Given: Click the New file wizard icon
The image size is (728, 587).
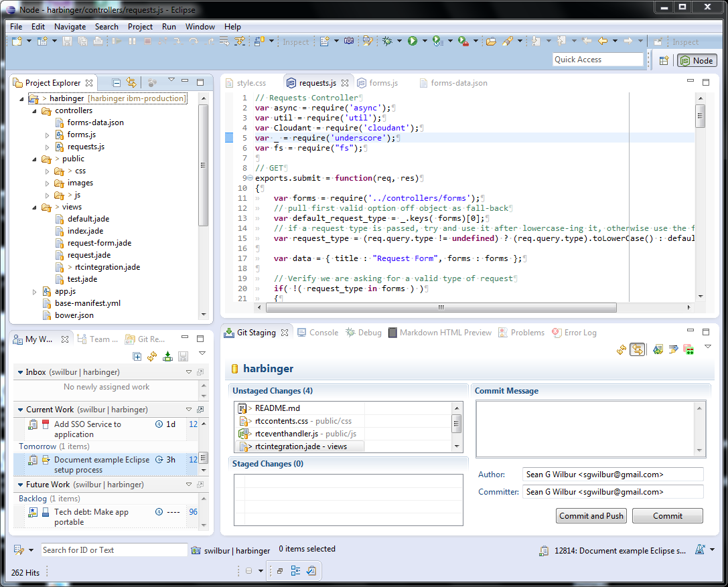Looking at the screenshot, I should click(17, 41).
